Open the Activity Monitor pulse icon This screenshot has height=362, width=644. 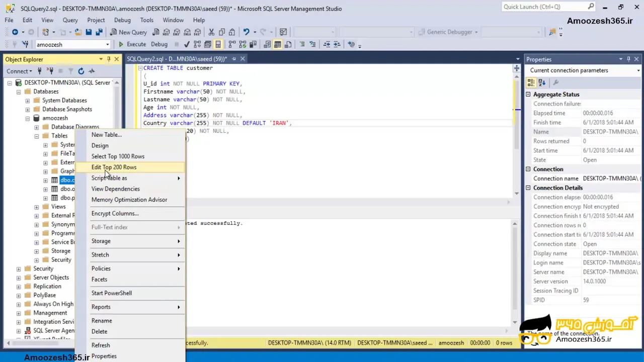[92, 71]
